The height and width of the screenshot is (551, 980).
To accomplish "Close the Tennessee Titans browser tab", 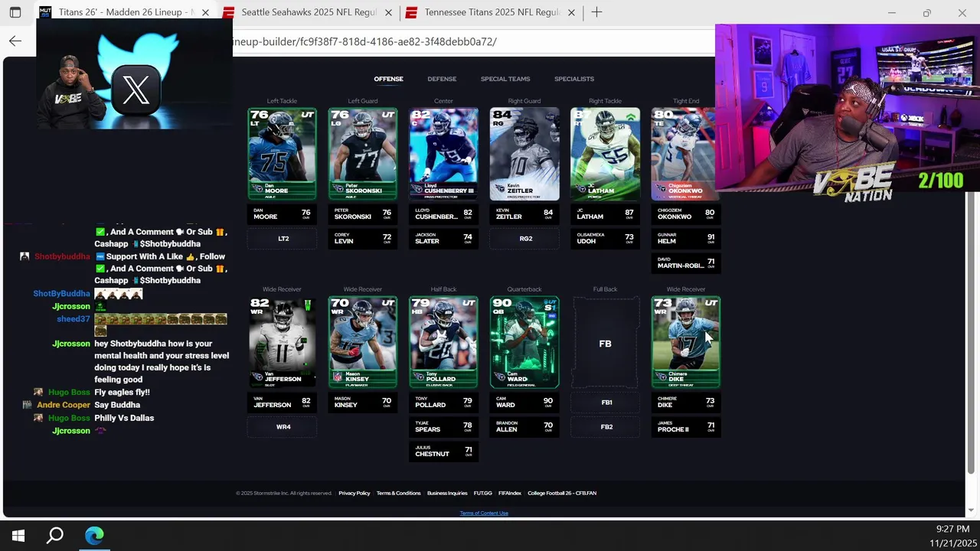I will click(571, 12).
